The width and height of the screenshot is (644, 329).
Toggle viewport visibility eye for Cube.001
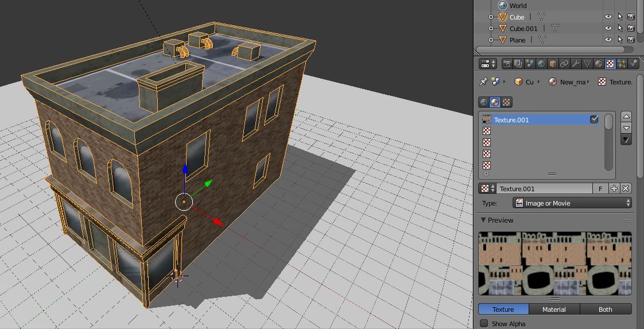[x=608, y=28]
